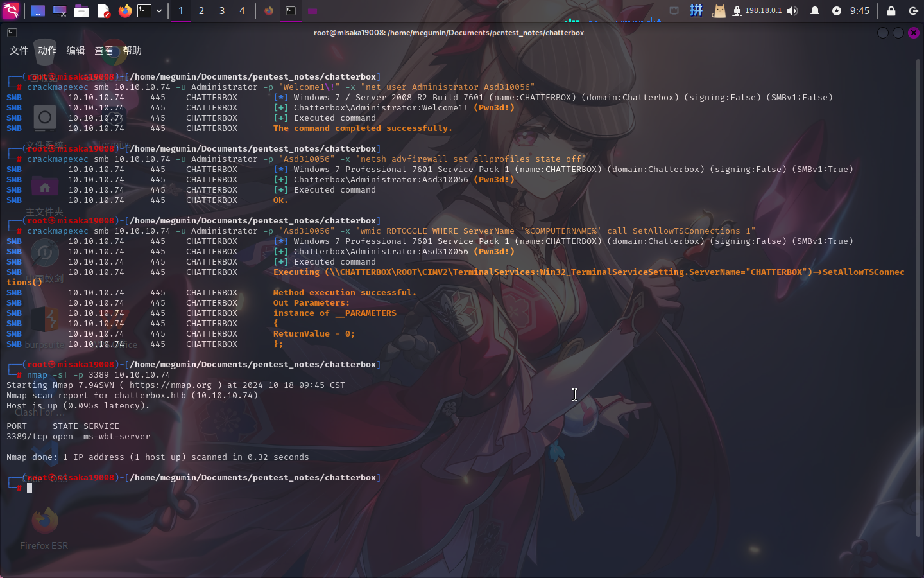The width and height of the screenshot is (924, 578).
Task: Click 'netsh advfirewall set allprofiles state off' text
Action: point(471,159)
